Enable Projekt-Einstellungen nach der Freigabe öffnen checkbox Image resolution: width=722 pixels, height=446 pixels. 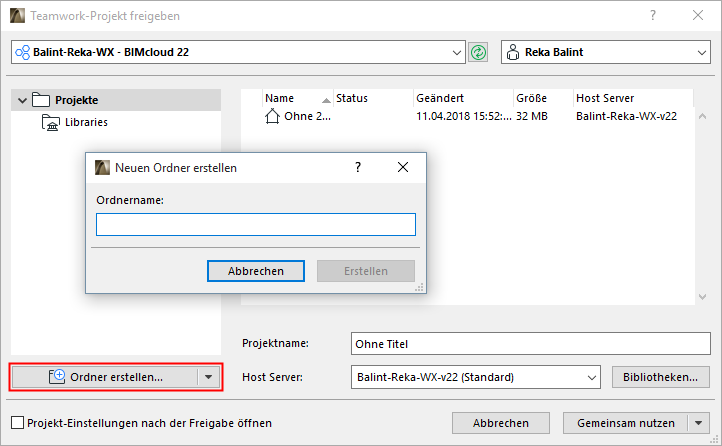click(17, 423)
